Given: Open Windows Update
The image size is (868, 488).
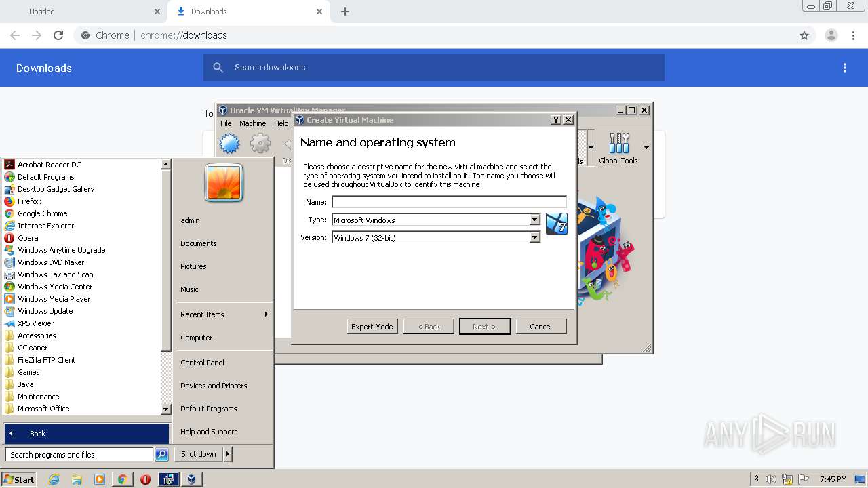Looking at the screenshot, I should coord(45,311).
